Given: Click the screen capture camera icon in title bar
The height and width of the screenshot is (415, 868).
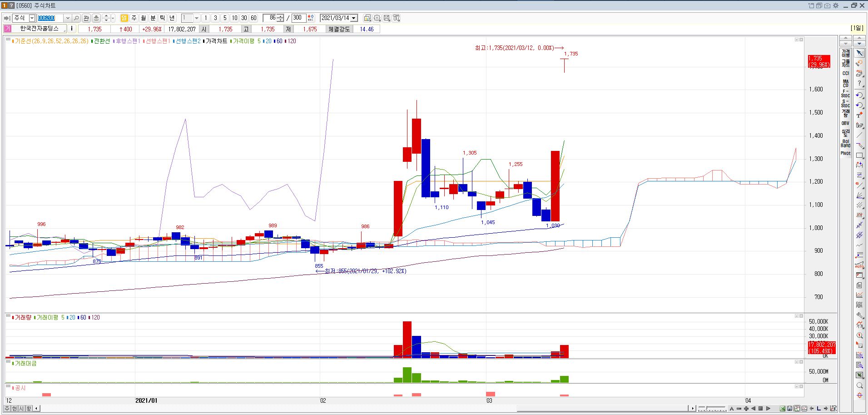Looking at the screenshot, I should point(828,5).
